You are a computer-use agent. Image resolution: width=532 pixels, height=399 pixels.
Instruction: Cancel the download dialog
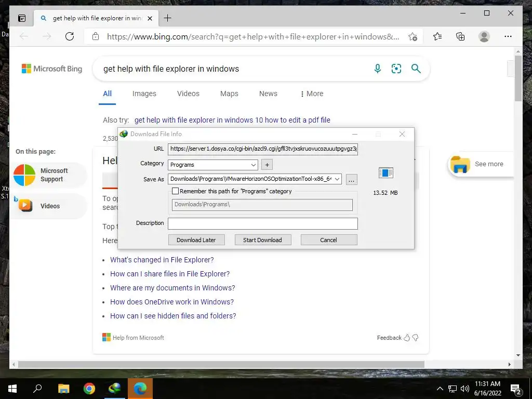tap(329, 240)
